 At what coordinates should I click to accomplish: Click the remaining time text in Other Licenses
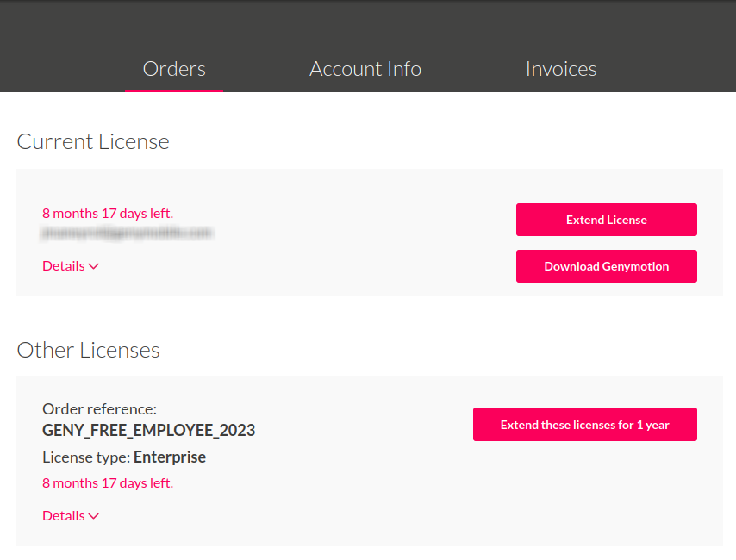[x=107, y=482]
